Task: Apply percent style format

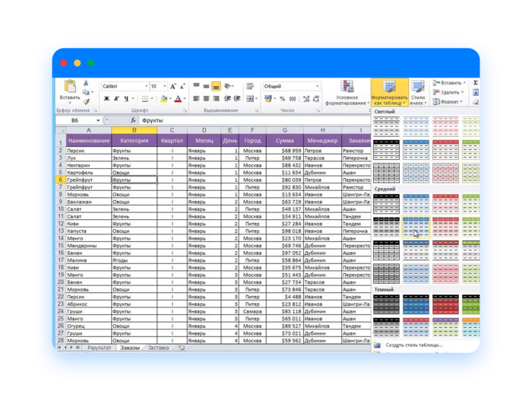Action: (282, 99)
